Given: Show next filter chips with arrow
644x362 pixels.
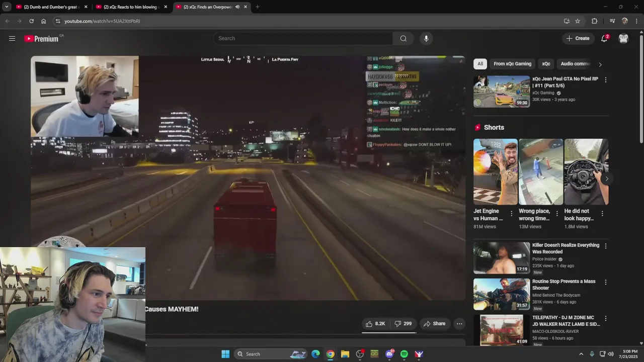Looking at the screenshot, I should (600, 64).
